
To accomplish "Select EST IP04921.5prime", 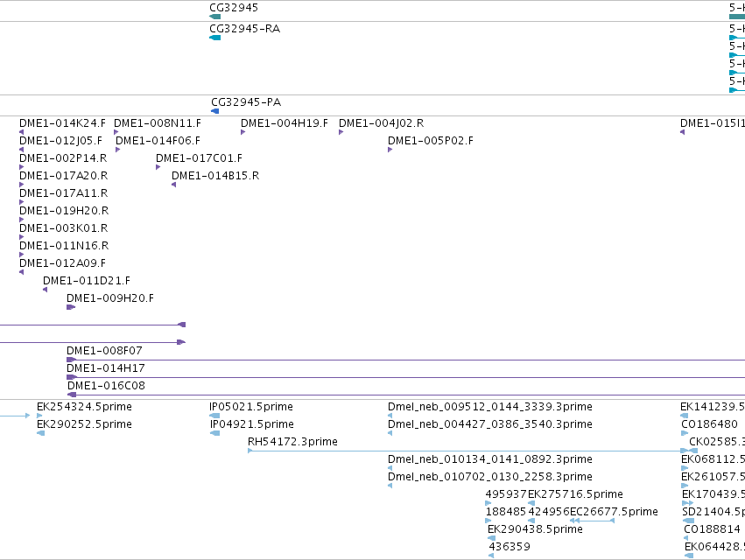I will (x=252, y=424).
